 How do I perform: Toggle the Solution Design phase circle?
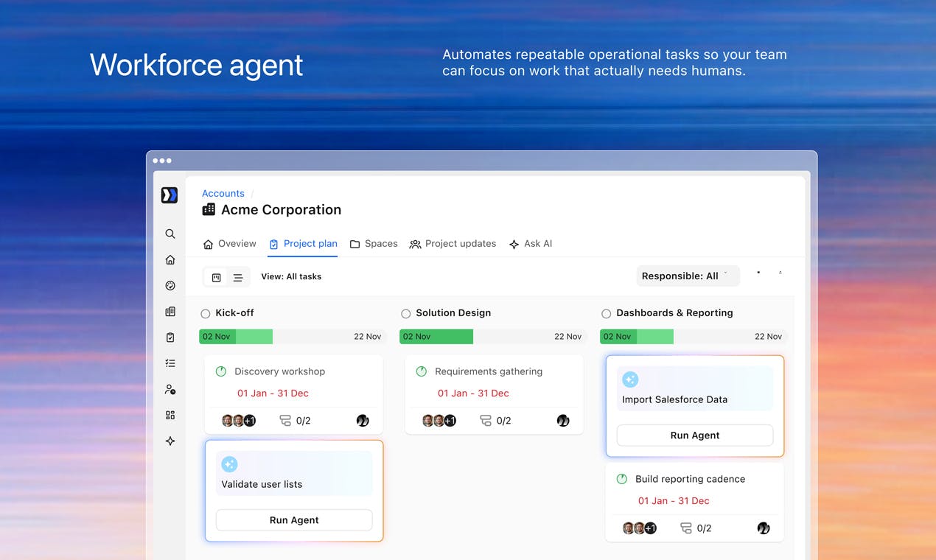[406, 314]
